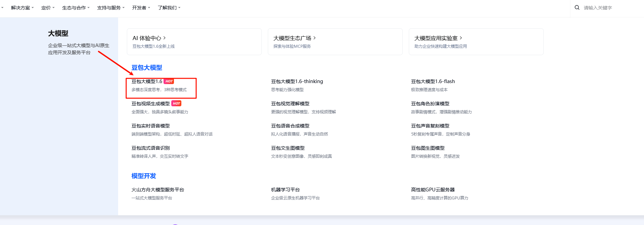Open the AI 体验中心 card
The image size is (644, 225).
tap(194, 42)
